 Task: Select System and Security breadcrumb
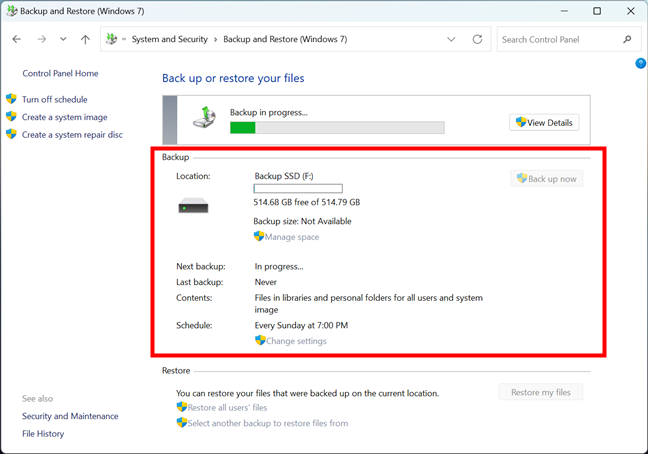pyautogui.click(x=169, y=39)
